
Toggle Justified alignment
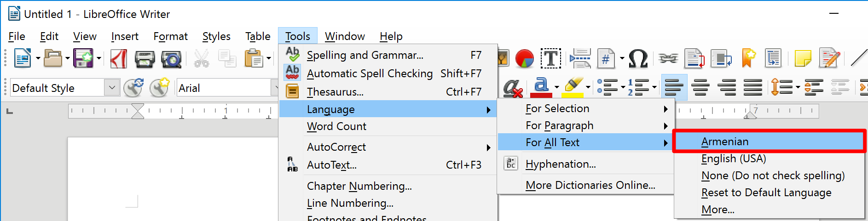[x=753, y=87]
